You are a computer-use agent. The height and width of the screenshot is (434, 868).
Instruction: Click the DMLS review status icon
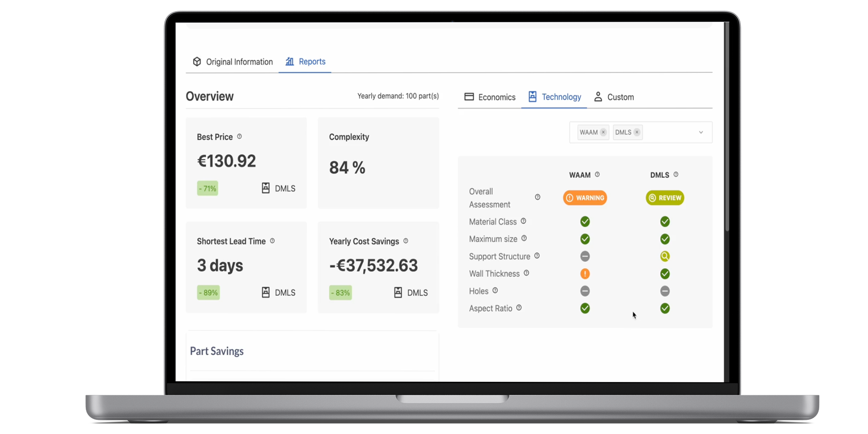pos(664,198)
